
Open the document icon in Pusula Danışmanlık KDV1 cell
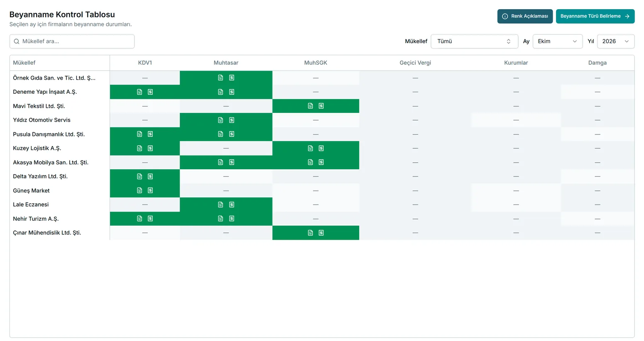(x=139, y=134)
